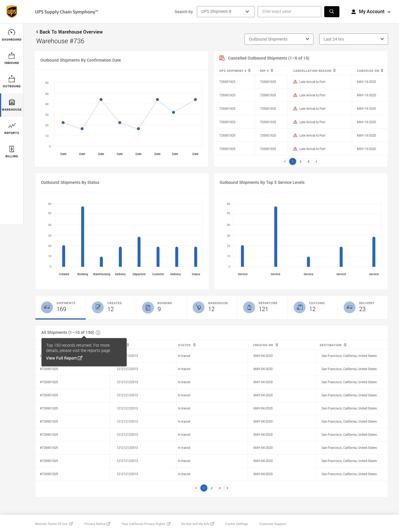The width and height of the screenshot is (399, 532).
Task: Open the Inbound sidebar section
Action: [x=12, y=58]
